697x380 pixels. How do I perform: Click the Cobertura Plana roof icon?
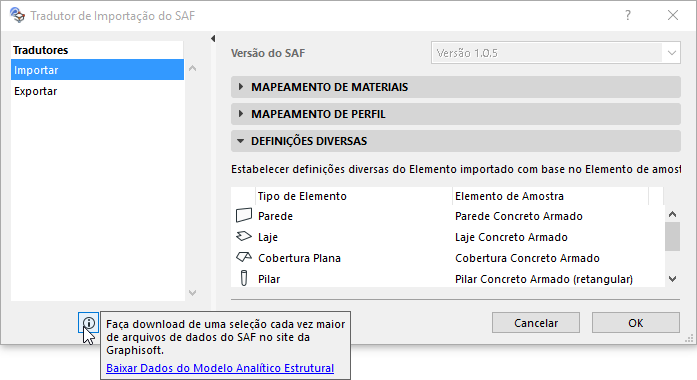click(244, 257)
